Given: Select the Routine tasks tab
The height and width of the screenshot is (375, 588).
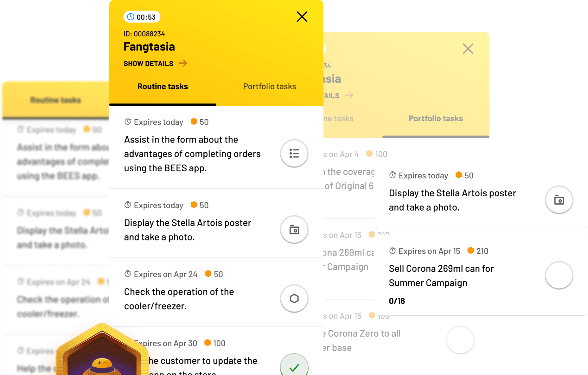Looking at the screenshot, I should pyautogui.click(x=163, y=86).
